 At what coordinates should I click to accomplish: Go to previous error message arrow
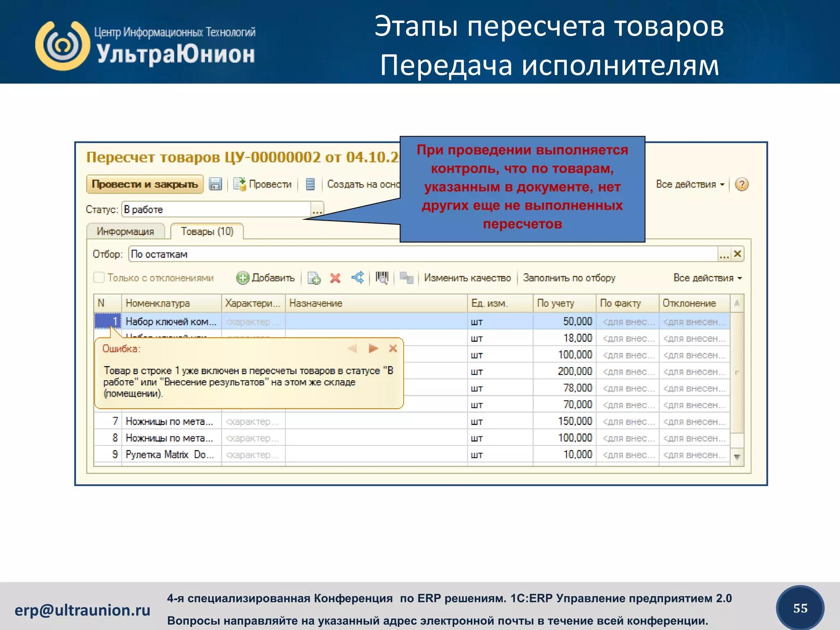pyautogui.click(x=352, y=349)
